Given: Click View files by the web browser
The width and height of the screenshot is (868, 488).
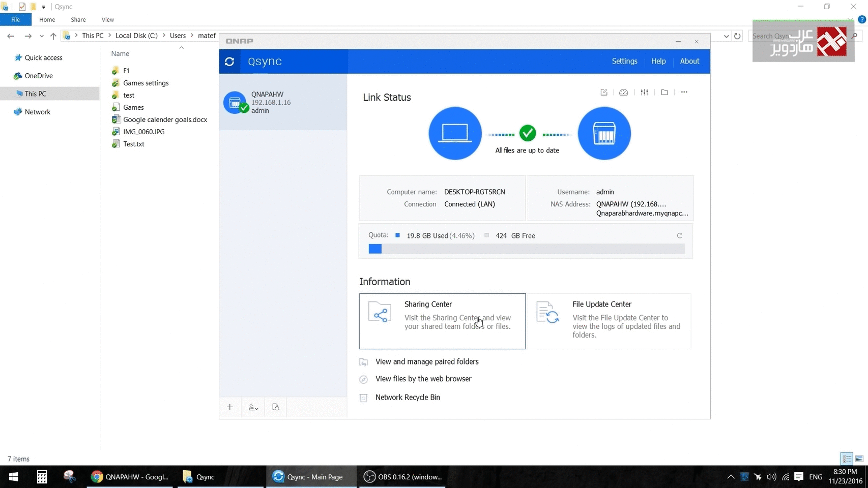Looking at the screenshot, I should click(423, 379).
